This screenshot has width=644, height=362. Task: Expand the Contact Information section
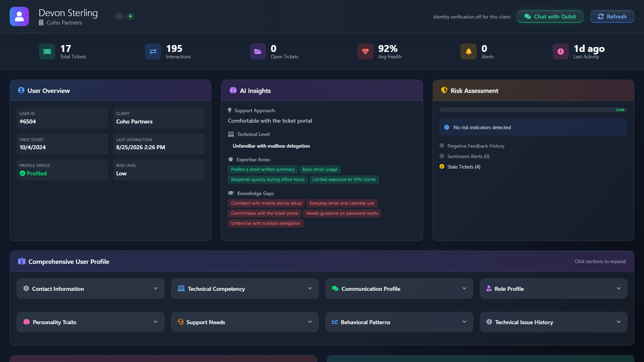91,288
